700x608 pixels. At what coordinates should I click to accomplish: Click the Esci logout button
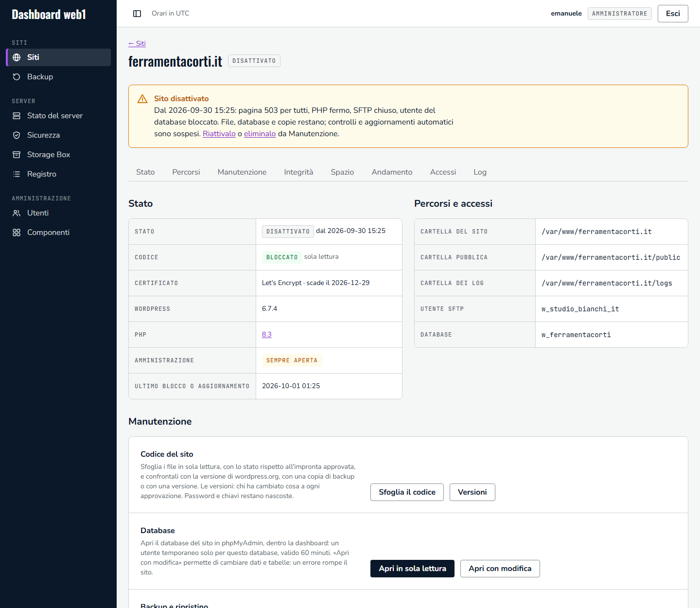[x=673, y=14]
